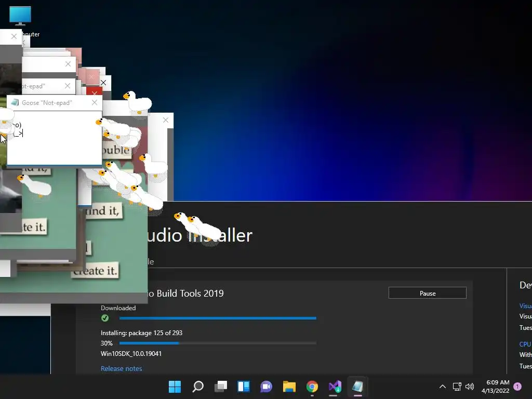Open the Widgets panel icon
Viewport: 532px width, 399px height.
[x=244, y=387]
